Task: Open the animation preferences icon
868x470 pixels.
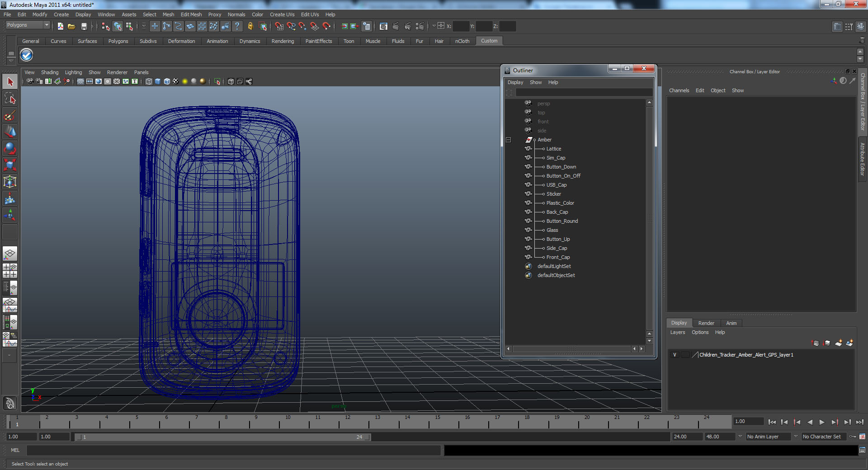Action: 862,437
